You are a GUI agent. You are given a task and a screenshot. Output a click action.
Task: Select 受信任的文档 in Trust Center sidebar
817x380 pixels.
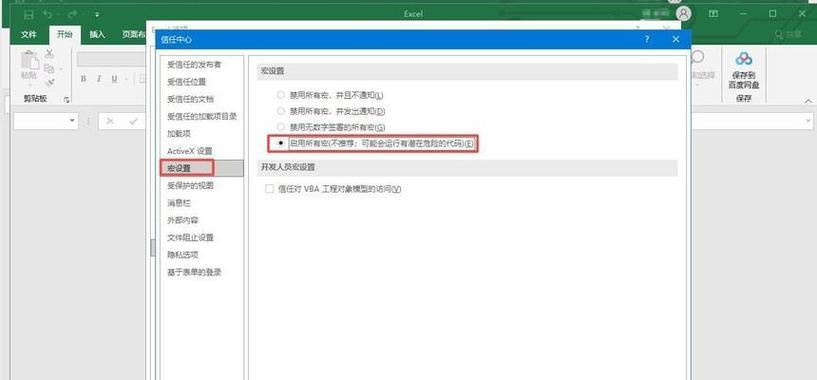coord(202,99)
